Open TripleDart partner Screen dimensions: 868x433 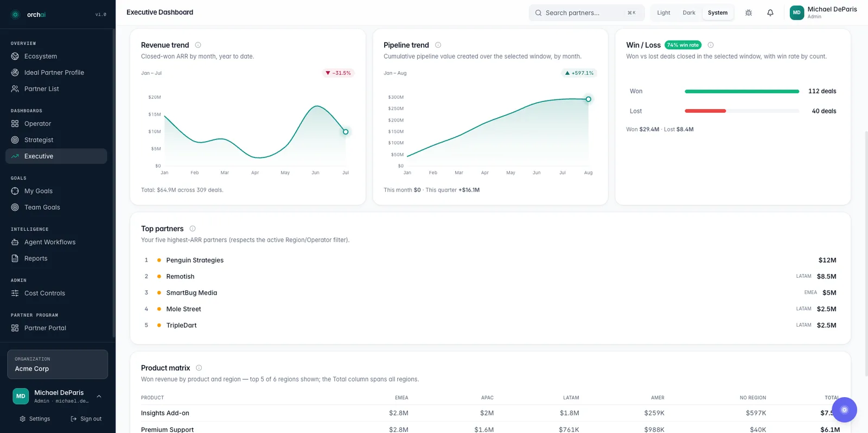pos(489,326)
